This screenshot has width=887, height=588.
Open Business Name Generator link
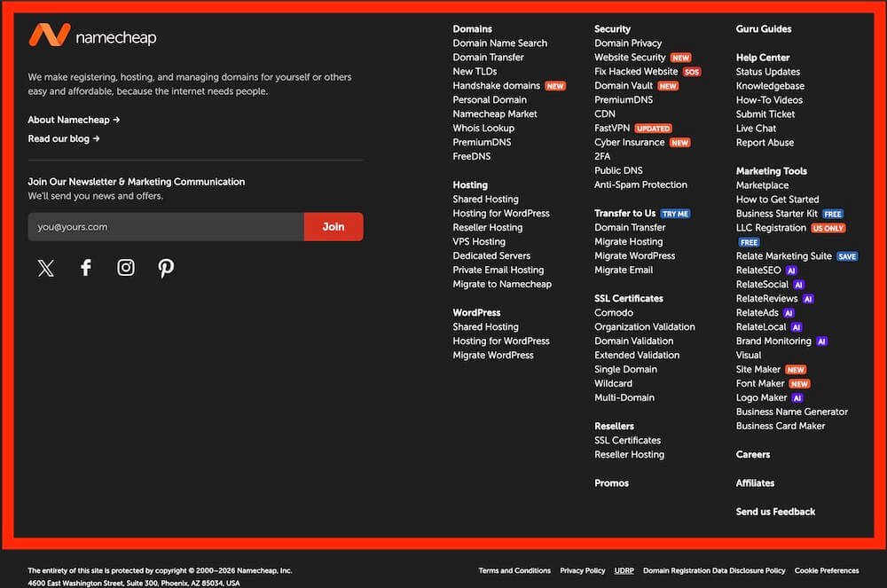(x=791, y=412)
